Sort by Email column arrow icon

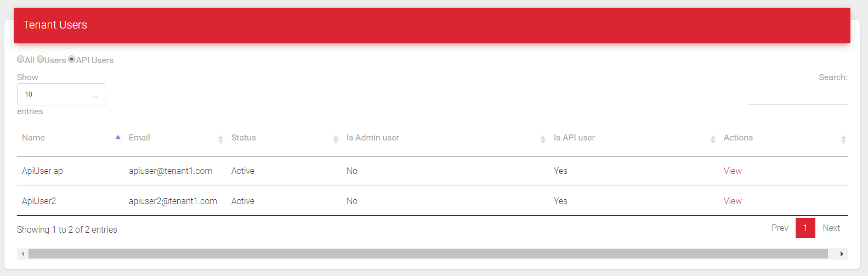pos(220,139)
